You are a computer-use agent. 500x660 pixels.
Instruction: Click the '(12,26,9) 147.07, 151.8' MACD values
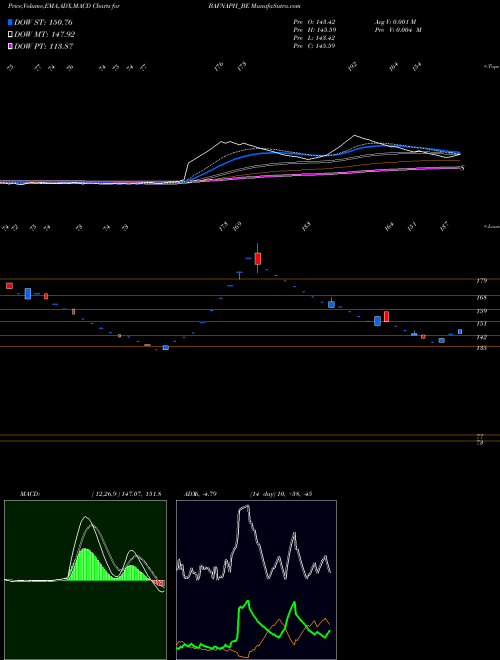(x=126, y=494)
